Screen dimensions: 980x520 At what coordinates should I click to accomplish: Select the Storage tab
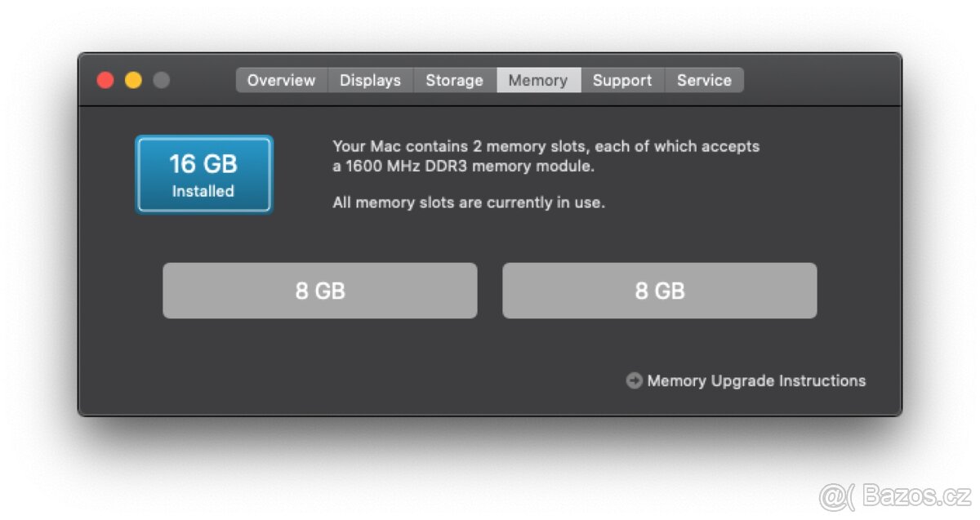pos(453,79)
